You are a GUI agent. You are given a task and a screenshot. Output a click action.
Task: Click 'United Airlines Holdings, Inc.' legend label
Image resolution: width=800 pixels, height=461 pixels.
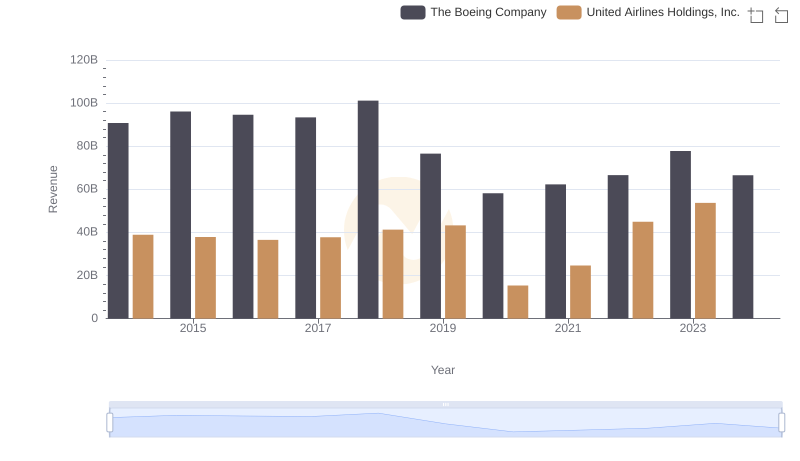(663, 12)
